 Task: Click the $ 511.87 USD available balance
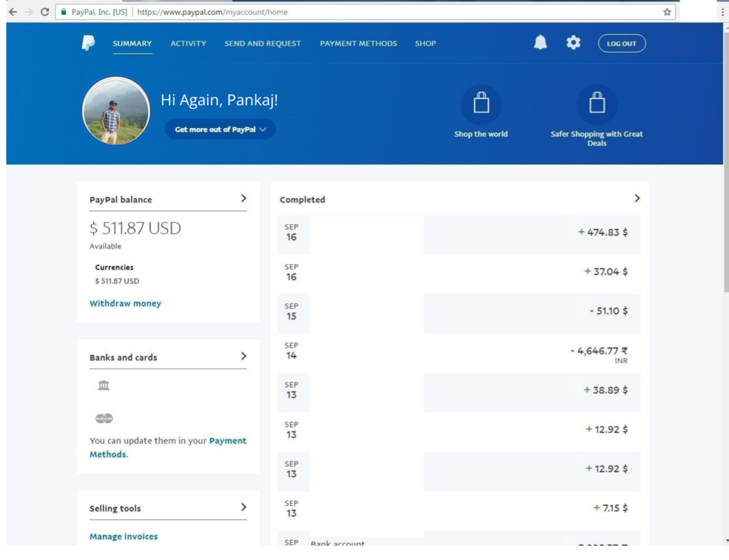pos(135,228)
